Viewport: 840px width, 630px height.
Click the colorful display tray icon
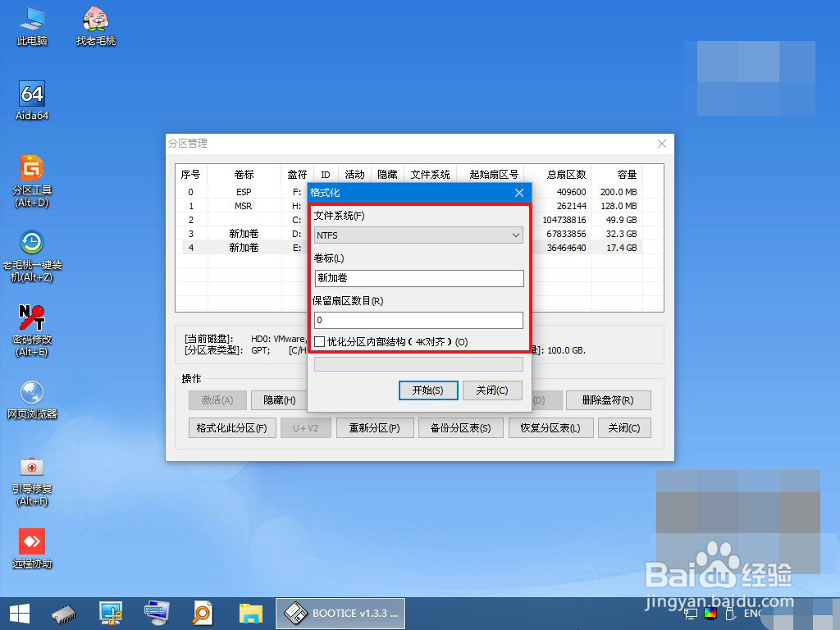710,614
